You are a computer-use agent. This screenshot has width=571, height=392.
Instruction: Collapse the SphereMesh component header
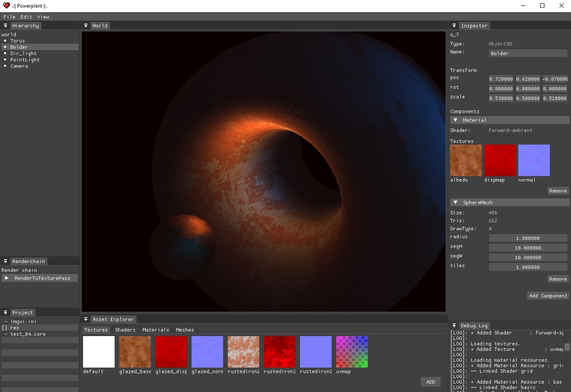coord(510,202)
